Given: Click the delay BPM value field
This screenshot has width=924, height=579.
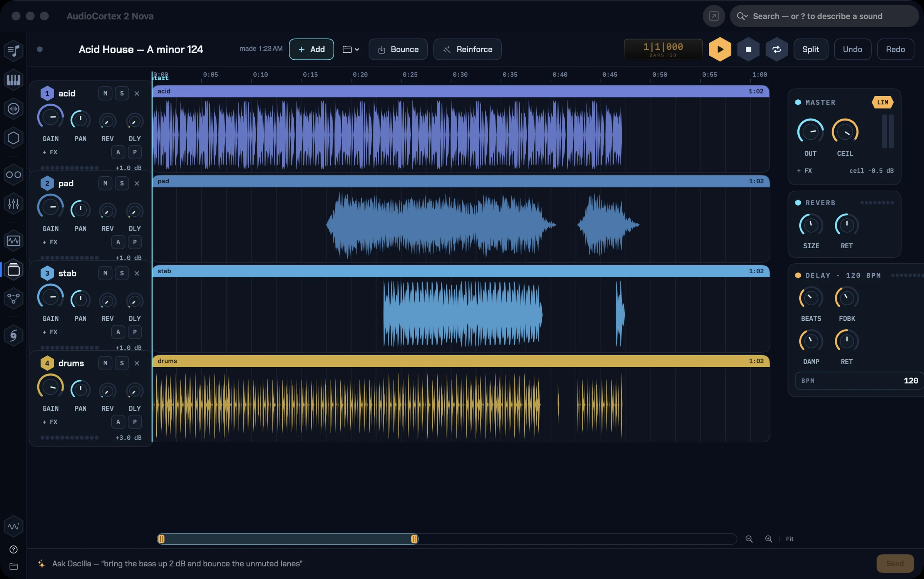Looking at the screenshot, I should (x=860, y=381).
